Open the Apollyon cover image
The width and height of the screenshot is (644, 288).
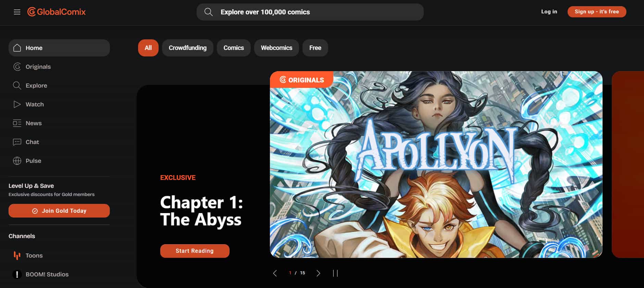coord(436,165)
